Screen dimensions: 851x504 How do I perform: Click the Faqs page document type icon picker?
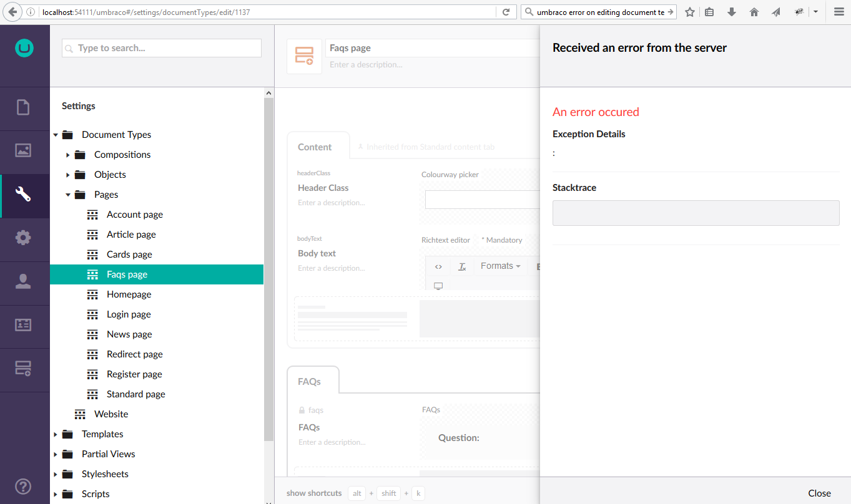click(x=304, y=56)
